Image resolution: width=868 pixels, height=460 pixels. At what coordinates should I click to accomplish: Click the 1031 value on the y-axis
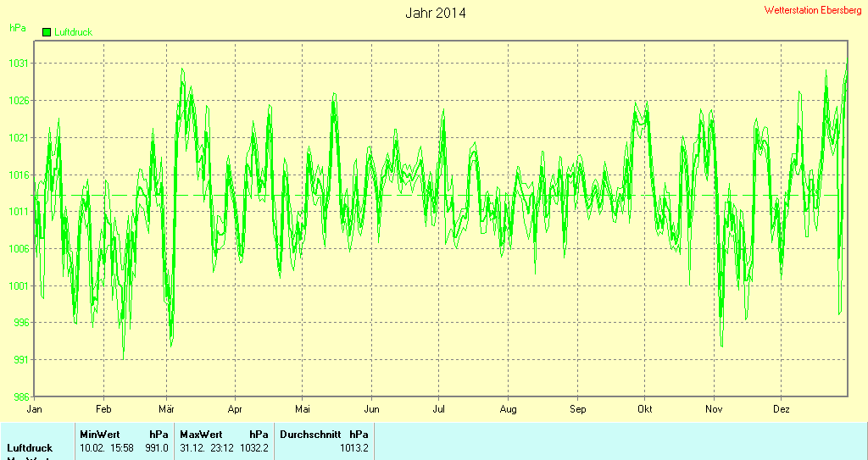[19, 64]
